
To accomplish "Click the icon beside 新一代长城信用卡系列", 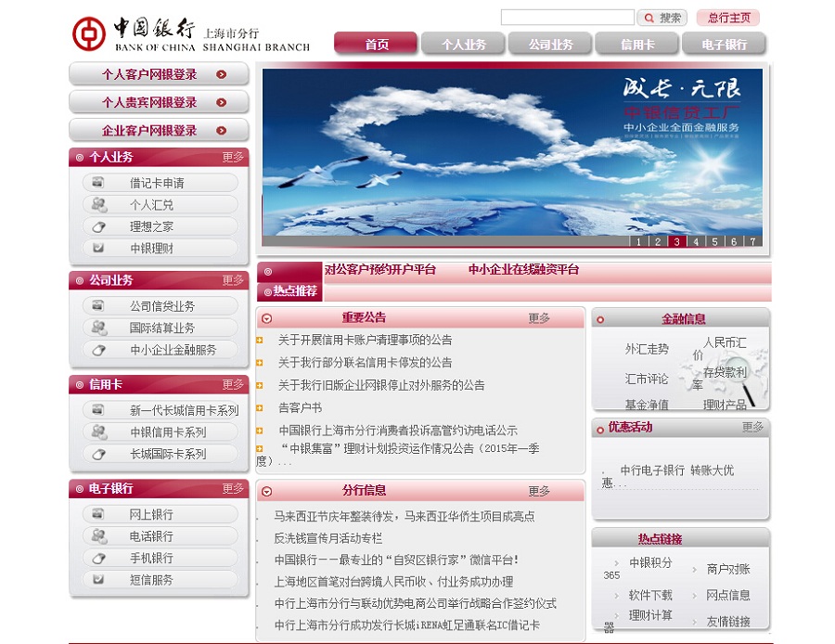I will click(x=98, y=410).
